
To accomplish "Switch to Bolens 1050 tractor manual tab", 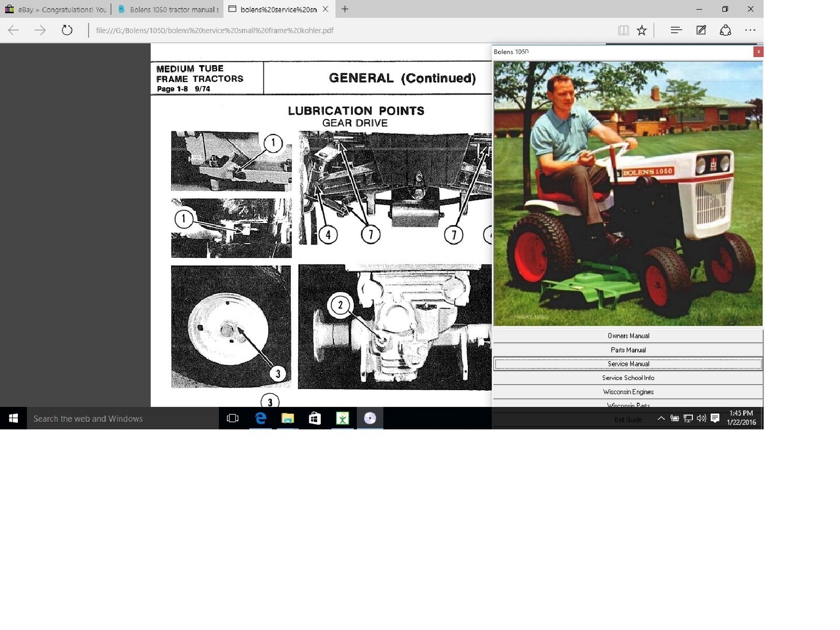I will 168,9.
